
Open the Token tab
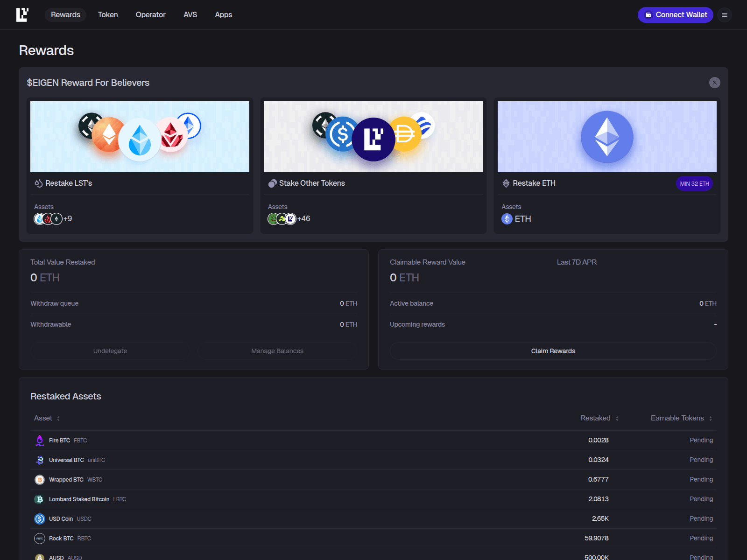[108, 15]
